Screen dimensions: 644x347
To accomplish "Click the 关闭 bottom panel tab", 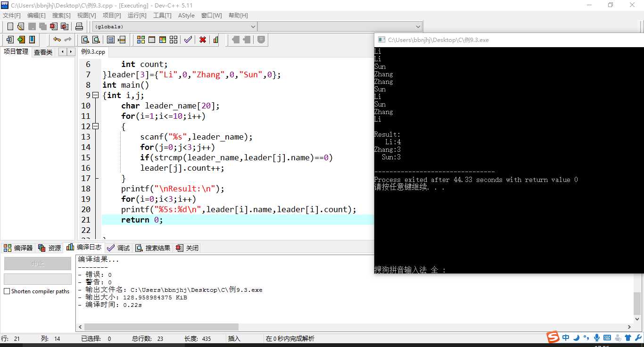I will pos(187,248).
